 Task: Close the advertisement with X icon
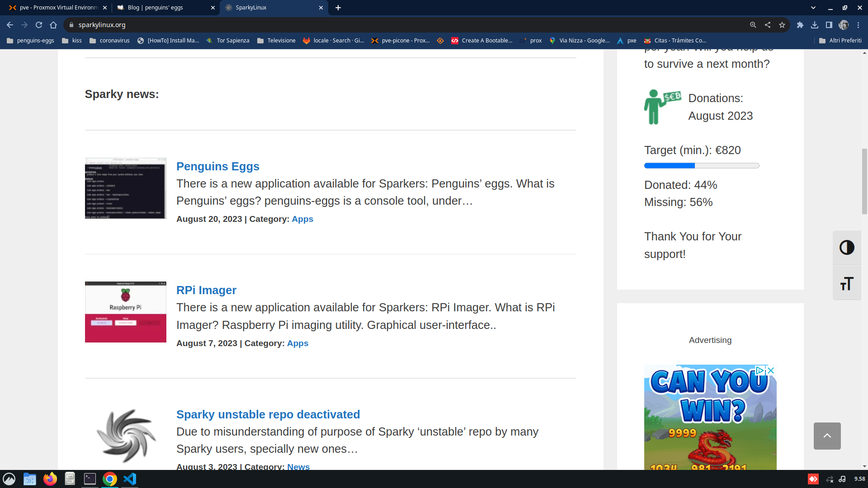pyautogui.click(x=771, y=371)
